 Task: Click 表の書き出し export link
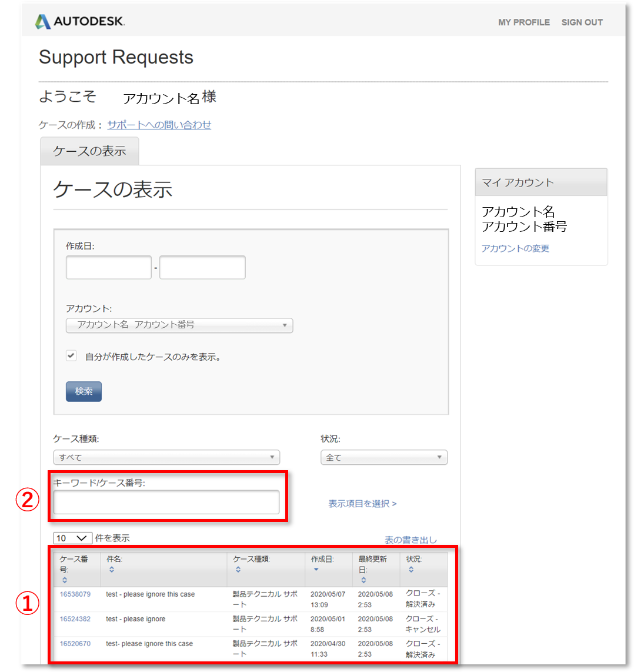coord(411,540)
